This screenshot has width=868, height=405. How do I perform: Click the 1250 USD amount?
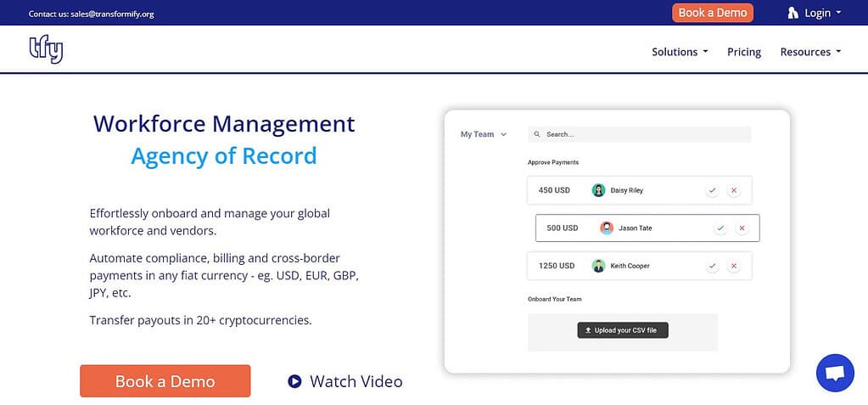[x=557, y=266]
